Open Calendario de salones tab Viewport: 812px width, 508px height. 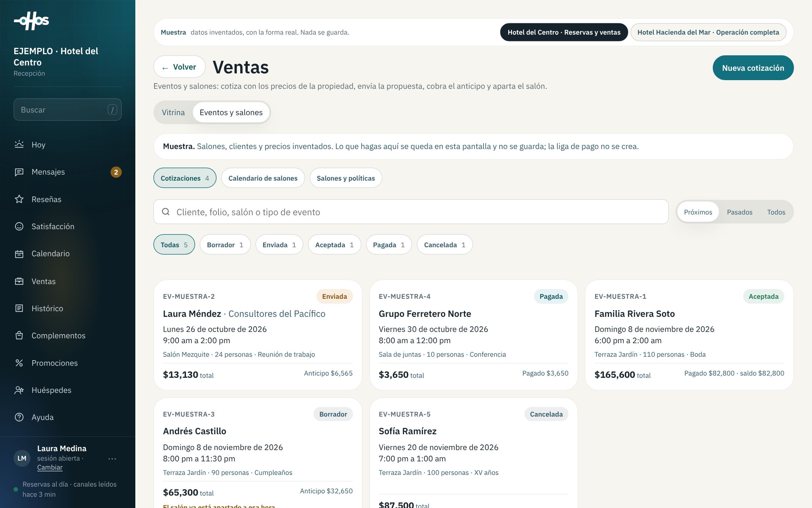point(263,178)
